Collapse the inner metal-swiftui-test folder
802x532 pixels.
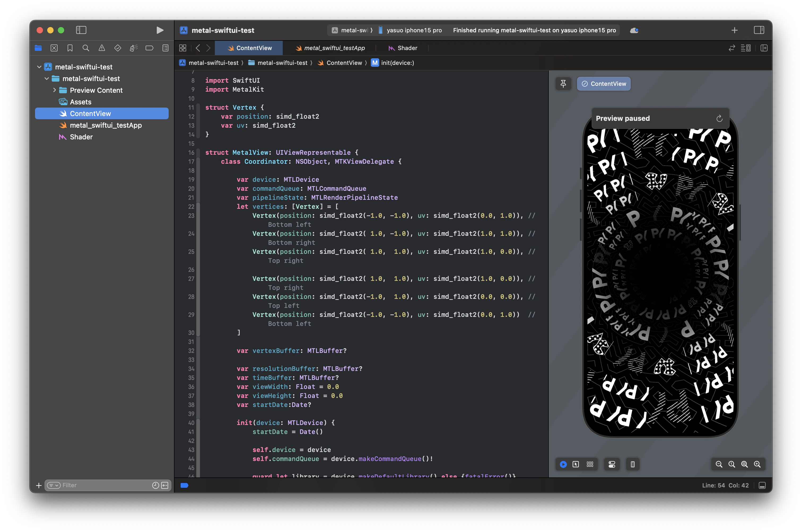click(47, 79)
